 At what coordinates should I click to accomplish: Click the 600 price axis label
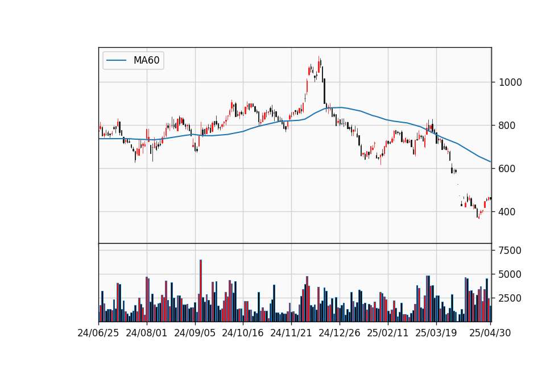pyautogui.click(x=507, y=169)
